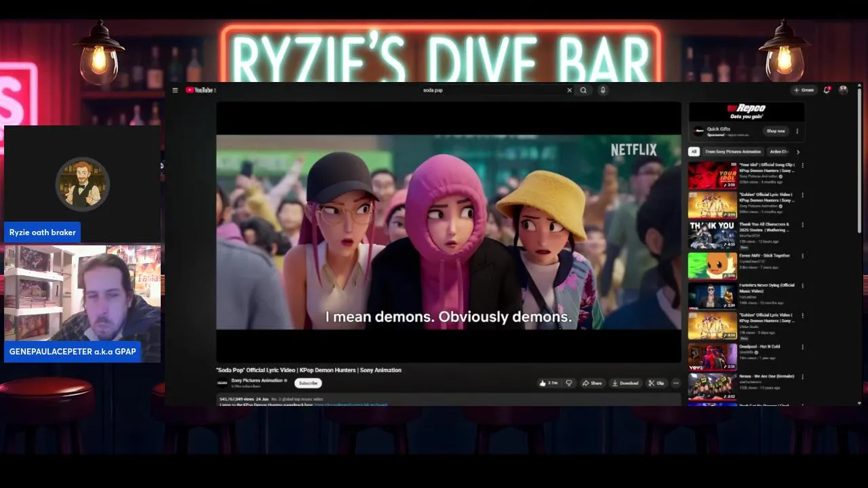Click the Repco sponsored ad banner
The height and width of the screenshot is (488, 868).
pos(747,111)
